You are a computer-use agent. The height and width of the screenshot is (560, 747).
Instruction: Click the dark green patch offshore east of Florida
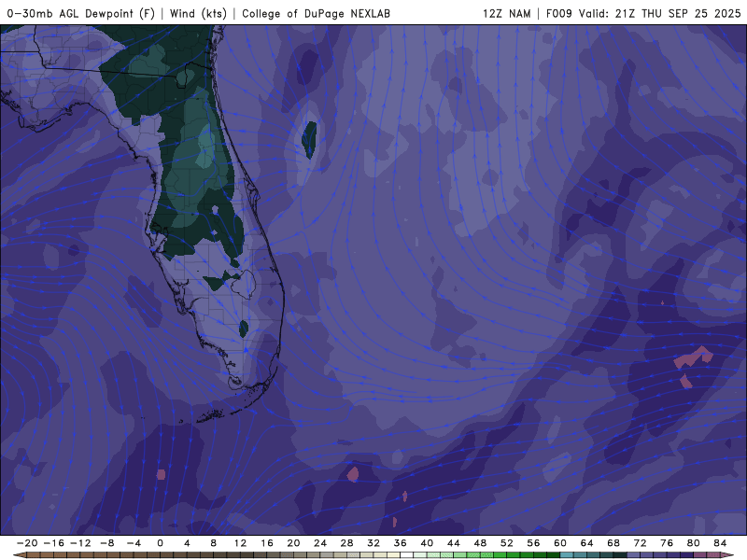(309, 139)
